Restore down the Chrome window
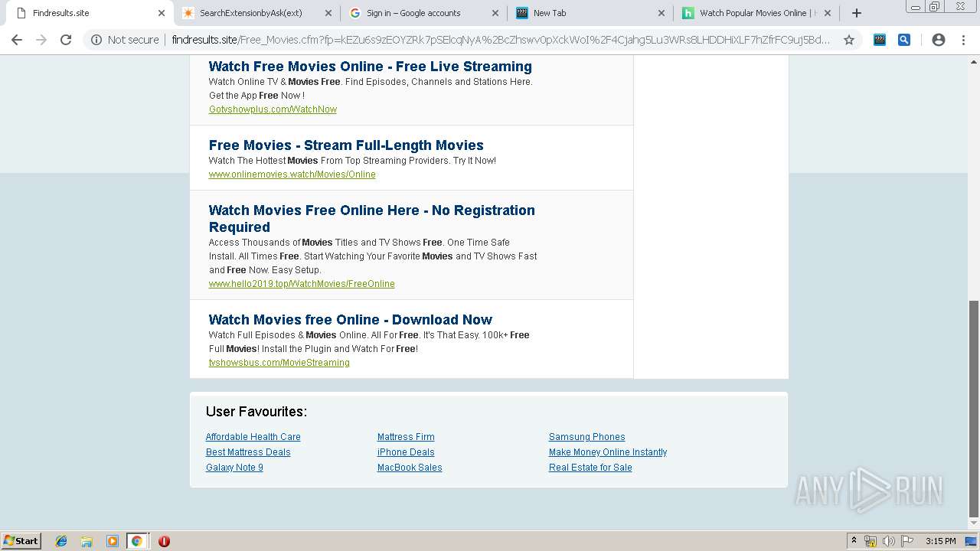The image size is (980, 551). [935, 6]
